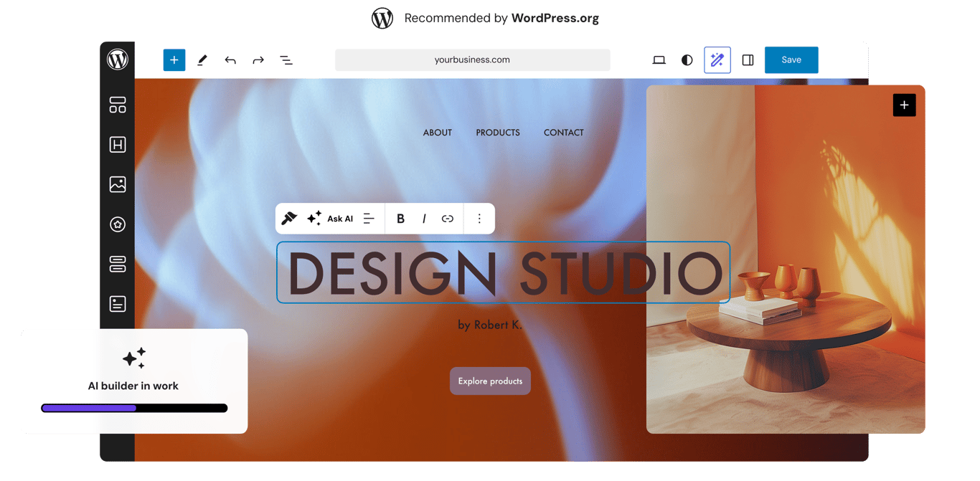Click 'Recommended by WordPress.org' text
Screen dimensions: 980x481
point(501,18)
